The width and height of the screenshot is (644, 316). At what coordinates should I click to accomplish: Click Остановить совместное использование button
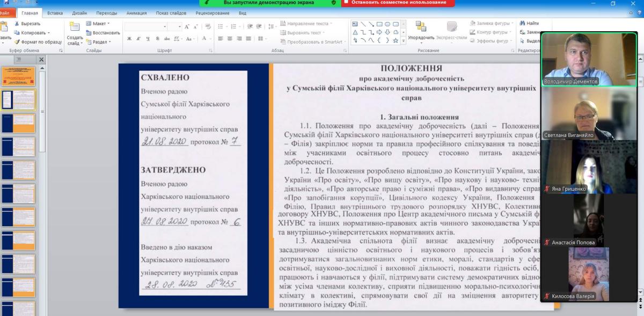398,3
